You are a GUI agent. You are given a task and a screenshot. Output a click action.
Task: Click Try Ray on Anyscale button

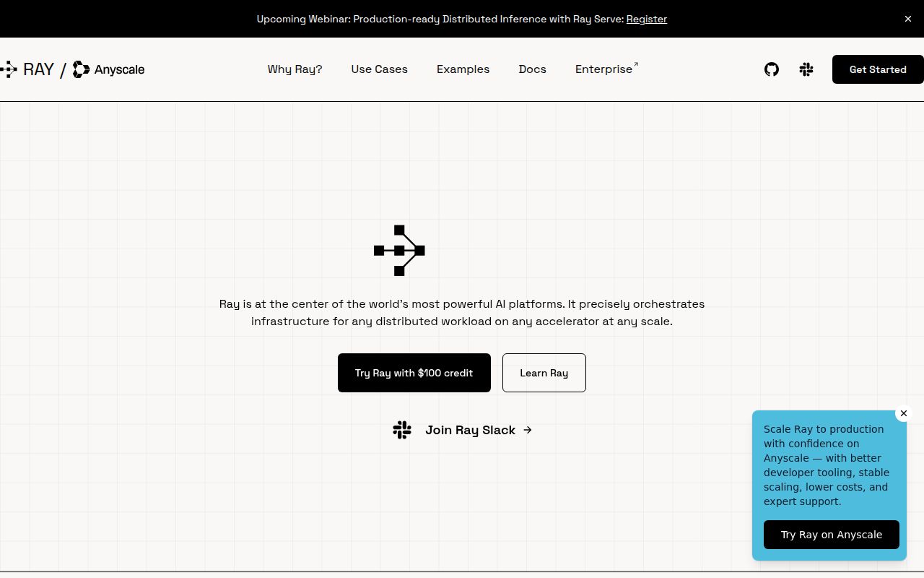click(832, 535)
